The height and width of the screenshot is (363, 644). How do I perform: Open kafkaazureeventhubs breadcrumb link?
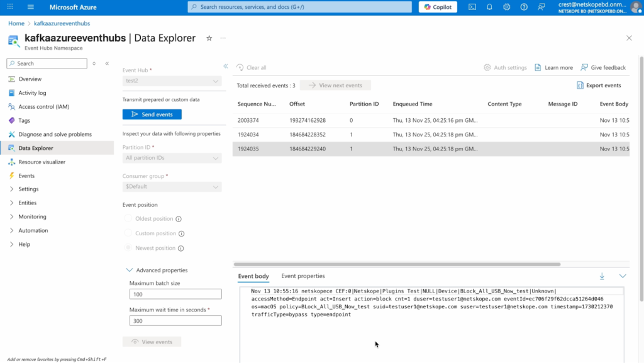click(x=62, y=23)
